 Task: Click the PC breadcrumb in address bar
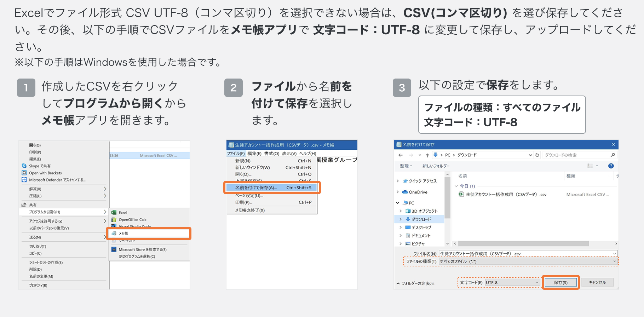click(448, 155)
